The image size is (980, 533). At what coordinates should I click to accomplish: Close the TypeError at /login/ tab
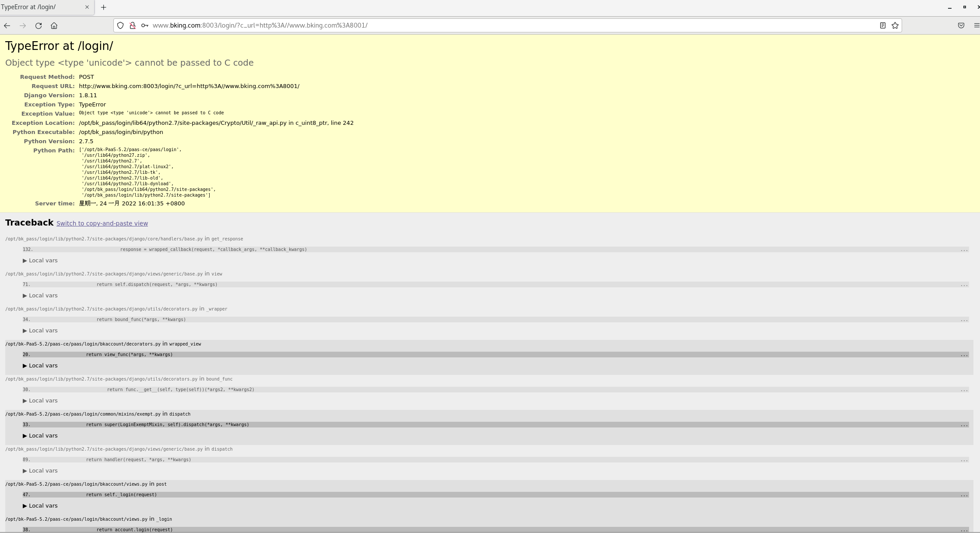click(87, 7)
